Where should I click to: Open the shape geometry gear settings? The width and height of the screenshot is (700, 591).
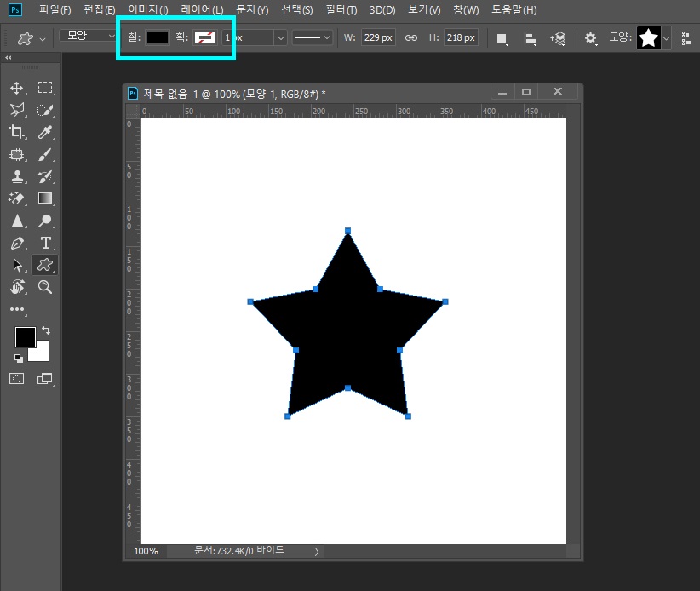(591, 38)
